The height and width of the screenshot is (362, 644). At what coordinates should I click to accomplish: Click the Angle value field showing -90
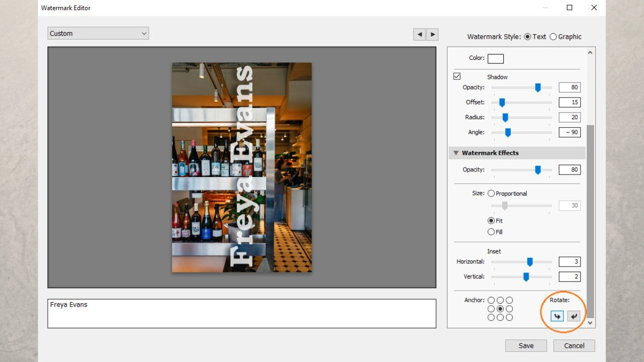[x=570, y=132]
